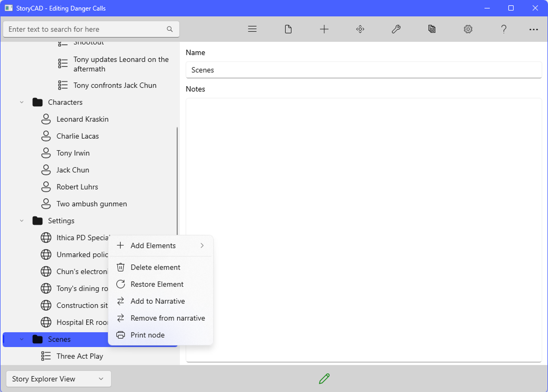Collapse the Settings folder chevron
Image resolution: width=548 pixels, height=392 pixels.
pos(22,221)
